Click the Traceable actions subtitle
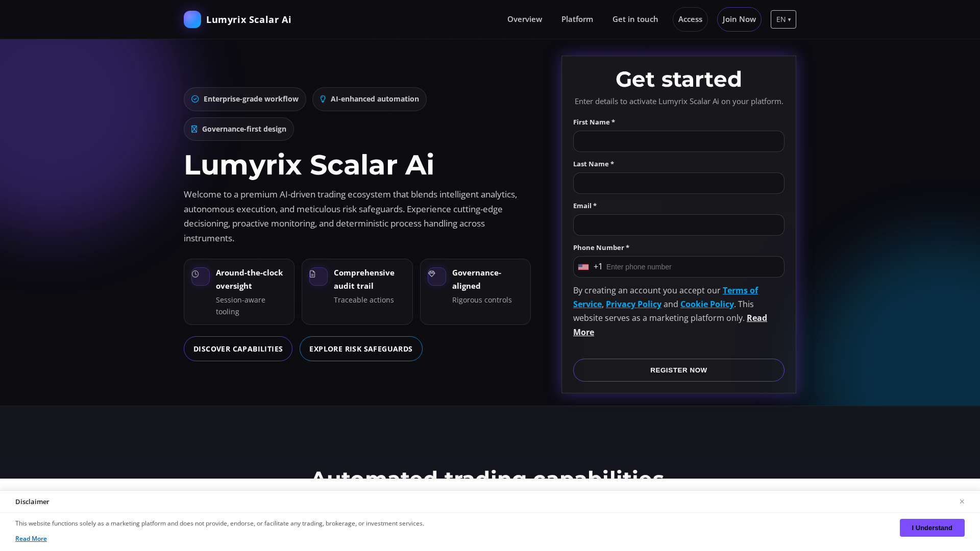Viewport: 980px width, 551px height. (x=364, y=300)
